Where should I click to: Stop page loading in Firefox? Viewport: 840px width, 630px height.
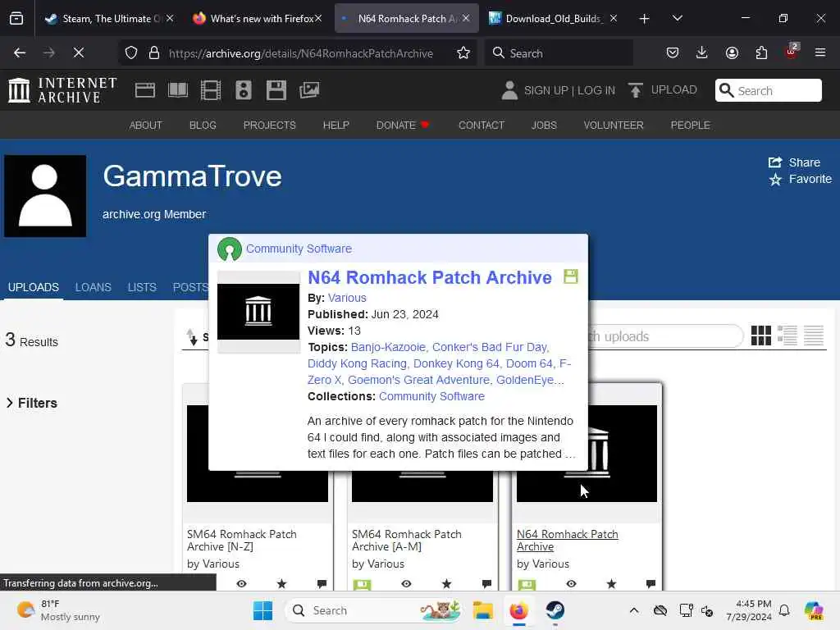[x=78, y=52]
